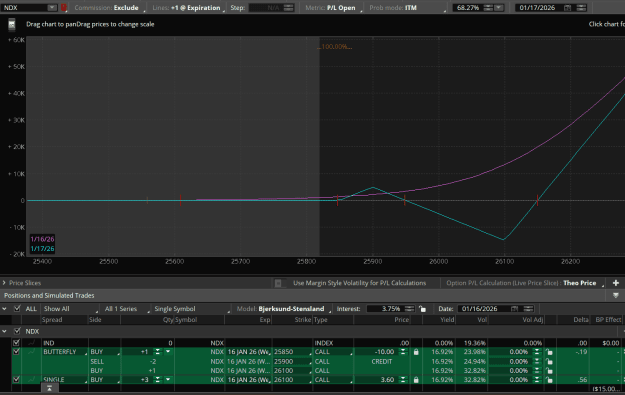Screen dimensions: 625x395
Task: Open the Prob mode: ITM dropdown
Action: click(407, 8)
